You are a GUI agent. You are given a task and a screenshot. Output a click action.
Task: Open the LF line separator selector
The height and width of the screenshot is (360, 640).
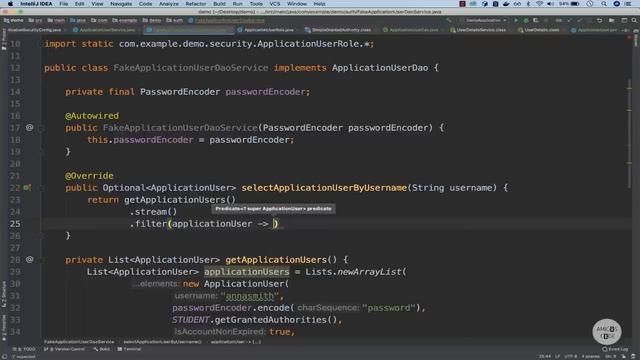pos(557,357)
